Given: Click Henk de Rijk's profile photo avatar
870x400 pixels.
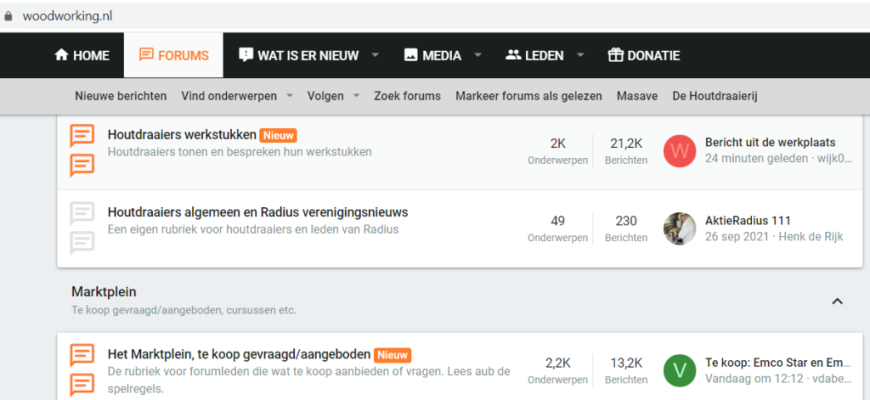Looking at the screenshot, I should click(680, 229).
